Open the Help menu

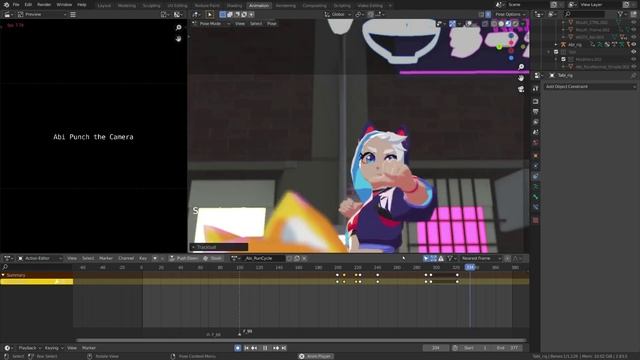[82, 5]
